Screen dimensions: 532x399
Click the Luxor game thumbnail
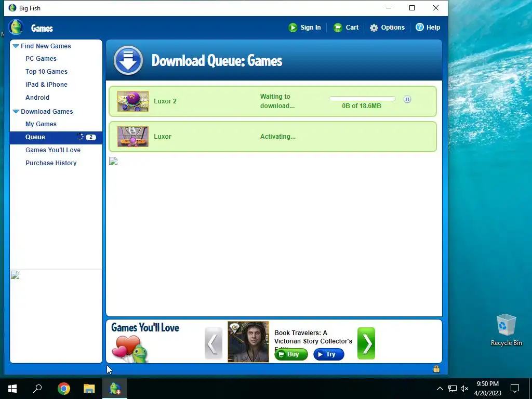coord(133,137)
